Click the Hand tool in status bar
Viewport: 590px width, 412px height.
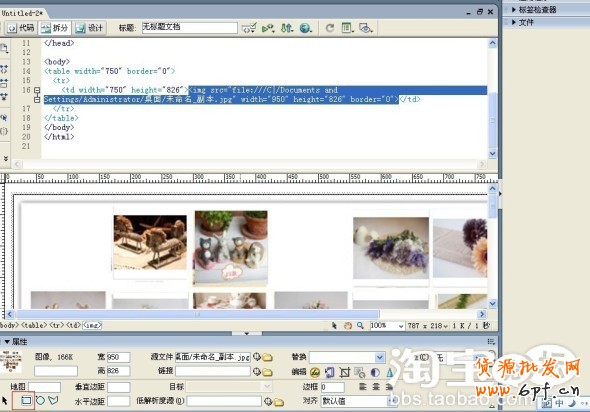(x=348, y=325)
